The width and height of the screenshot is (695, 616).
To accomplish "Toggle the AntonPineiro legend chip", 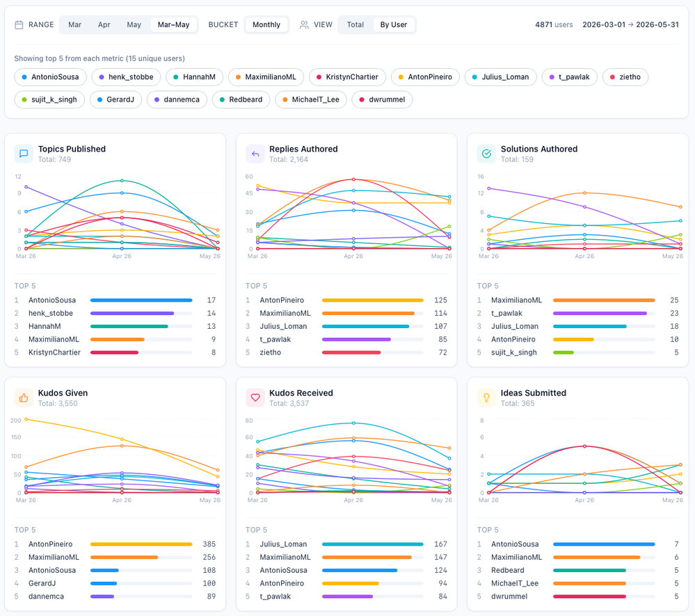I will coord(425,77).
